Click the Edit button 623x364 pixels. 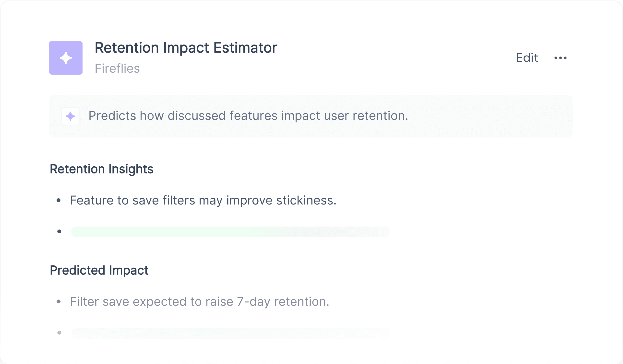click(527, 58)
